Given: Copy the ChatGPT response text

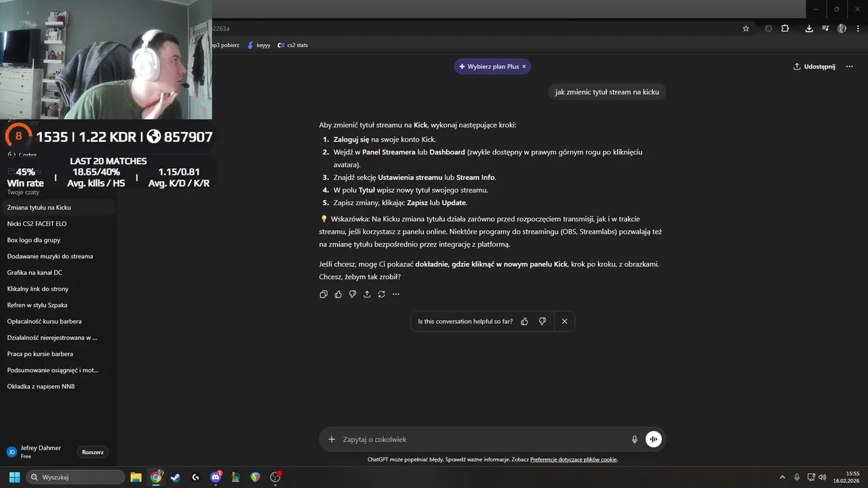Looking at the screenshot, I should [x=323, y=294].
